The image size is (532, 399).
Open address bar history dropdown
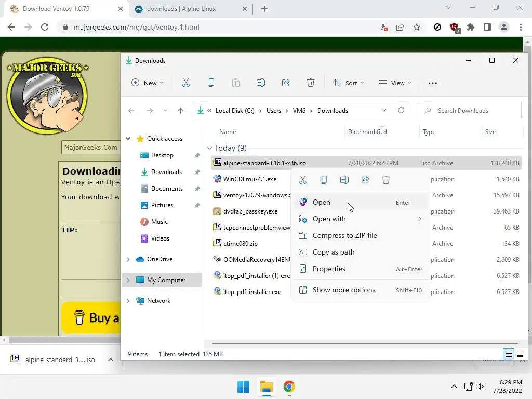pyautogui.click(x=384, y=110)
